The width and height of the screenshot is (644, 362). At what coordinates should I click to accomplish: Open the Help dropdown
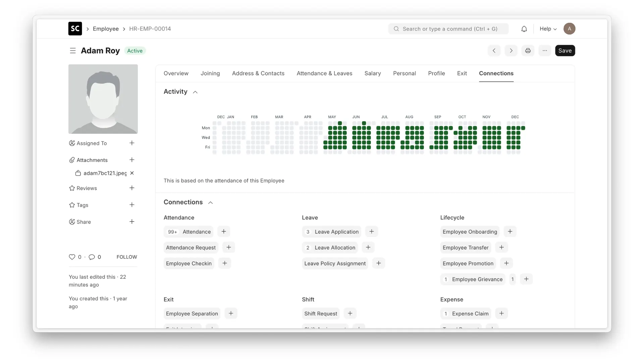pos(547,29)
